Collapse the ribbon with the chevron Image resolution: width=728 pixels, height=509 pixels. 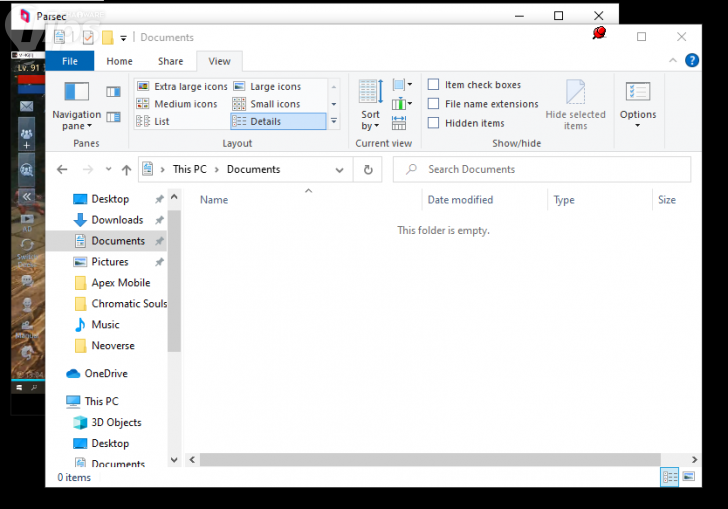673,60
